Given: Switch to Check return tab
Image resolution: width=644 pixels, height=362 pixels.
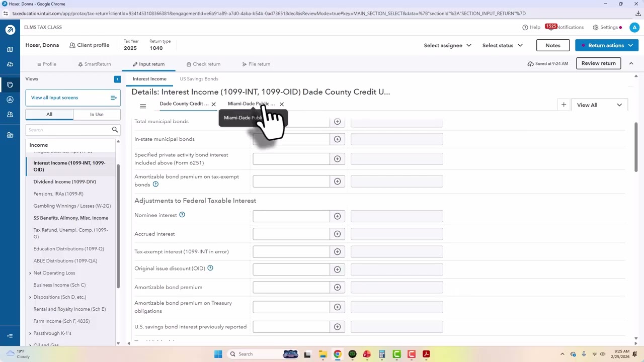Looking at the screenshot, I should point(203,64).
